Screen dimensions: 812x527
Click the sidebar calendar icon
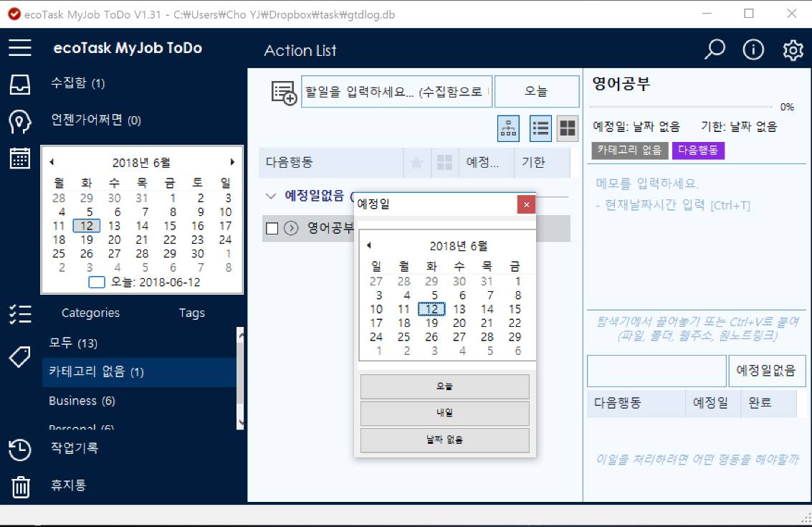[19, 158]
